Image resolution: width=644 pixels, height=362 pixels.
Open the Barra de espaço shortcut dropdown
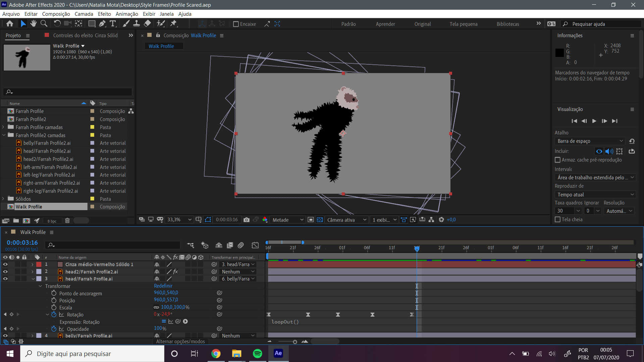[x=590, y=141]
